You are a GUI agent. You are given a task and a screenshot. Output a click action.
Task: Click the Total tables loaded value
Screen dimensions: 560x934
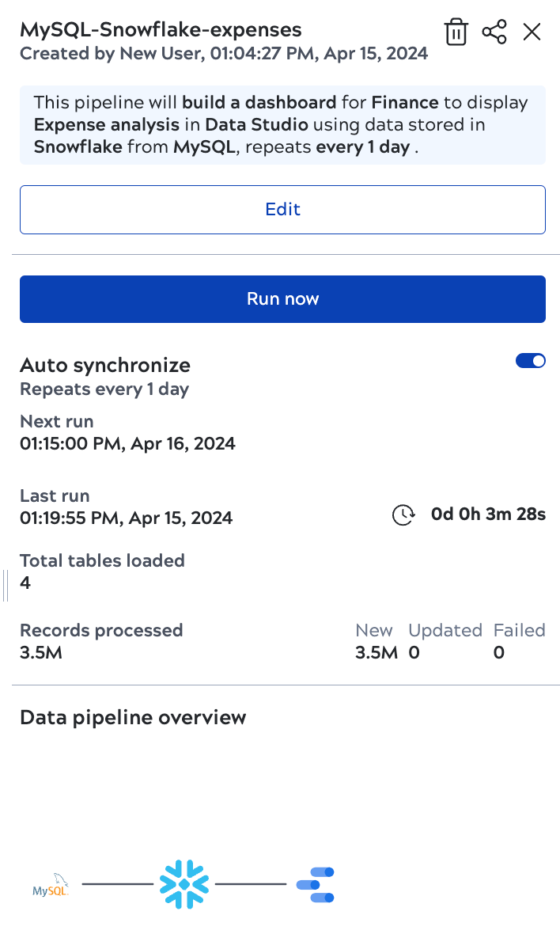pos(25,583)
